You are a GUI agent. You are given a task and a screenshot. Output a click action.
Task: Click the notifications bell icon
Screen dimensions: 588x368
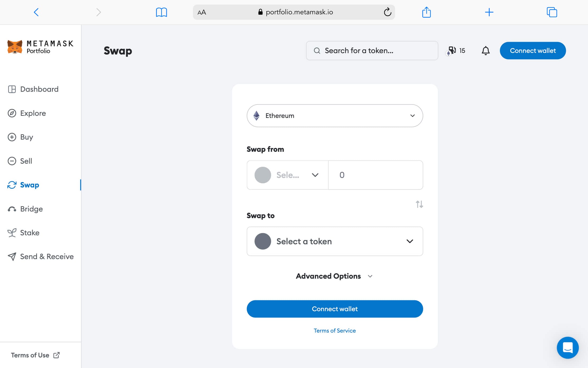[486, 50]
